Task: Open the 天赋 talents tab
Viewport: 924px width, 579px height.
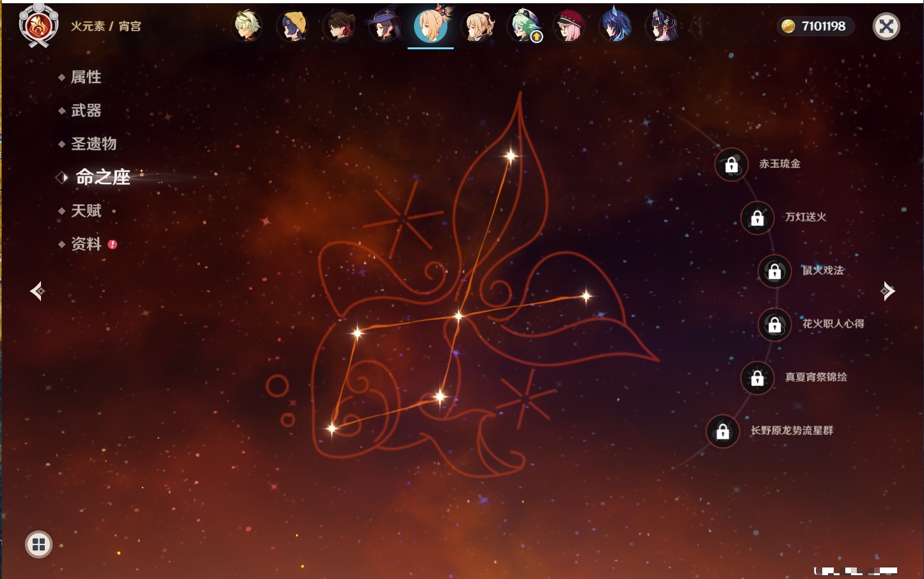Action: (86, 210)
